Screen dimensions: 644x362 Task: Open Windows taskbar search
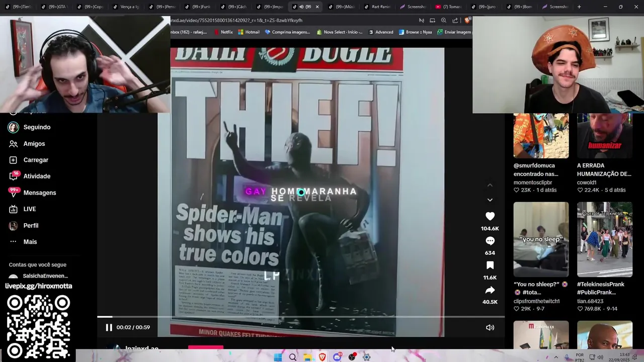[x=293, y=357]
